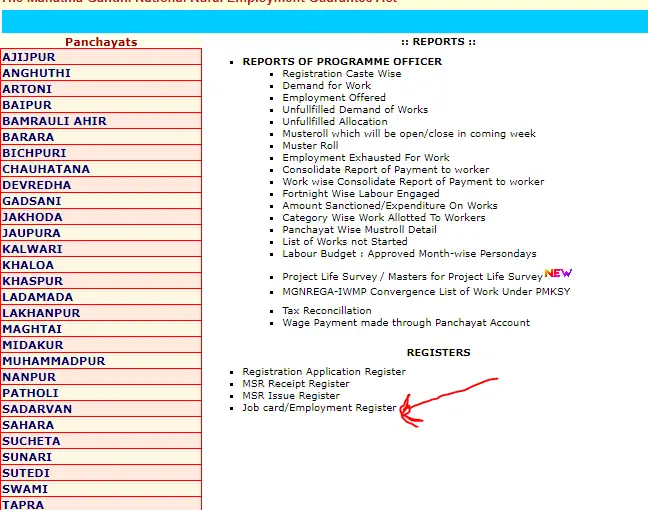This screenshot has height=510, width=648.
Task: View Employment Offered report
Action: pyautogui.click(x=334, y=98)
